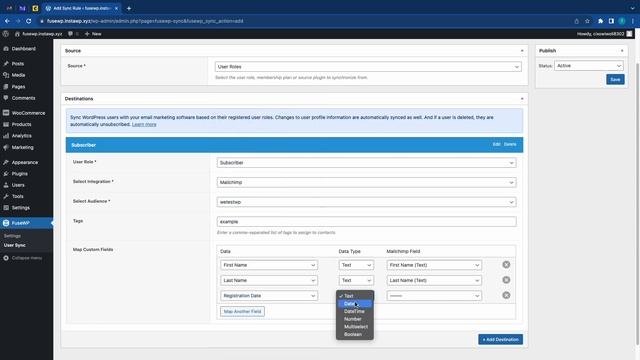Open Data Type dropdown for Last Name row
The height and width of the screenshot is (360, 640).
point(356,280)
